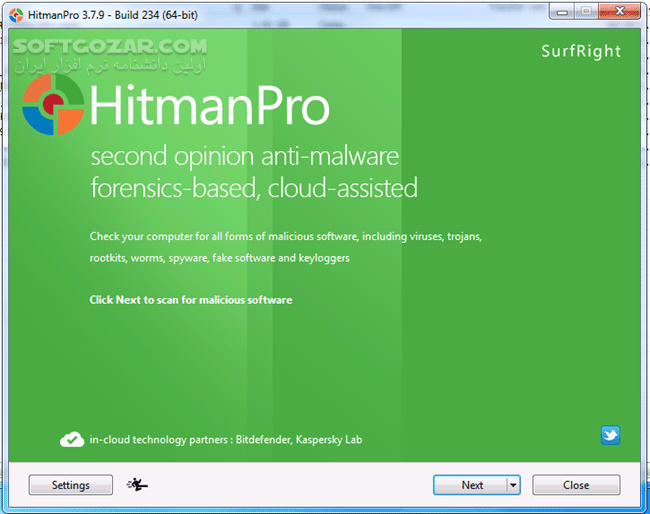Screen dimensions: 650x514
Task: Click the 'HitmanPro 3.7.9 - Build 234' title text
Action: 113,15
